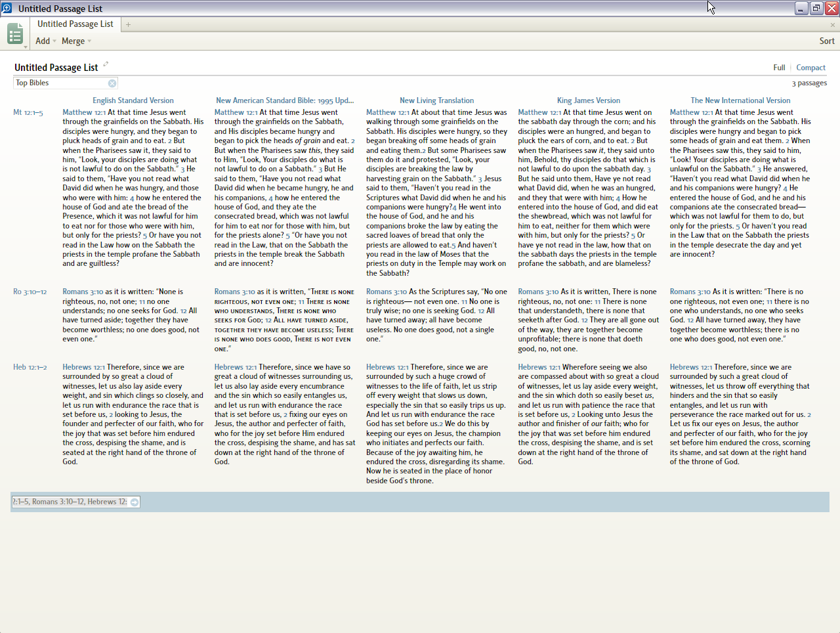Open the Merge dropdown

tap(76, 41)
